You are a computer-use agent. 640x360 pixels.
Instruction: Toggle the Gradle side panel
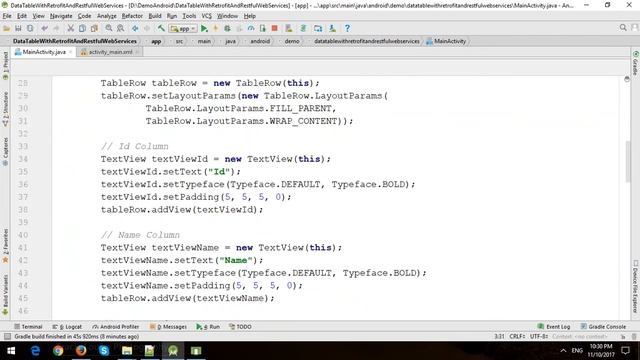[636, 63]
